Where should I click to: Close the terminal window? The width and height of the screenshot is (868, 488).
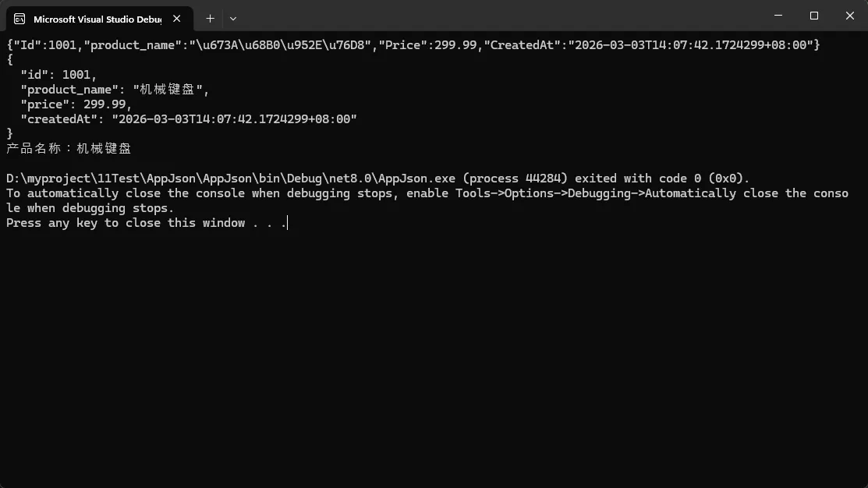pos(849,16)
